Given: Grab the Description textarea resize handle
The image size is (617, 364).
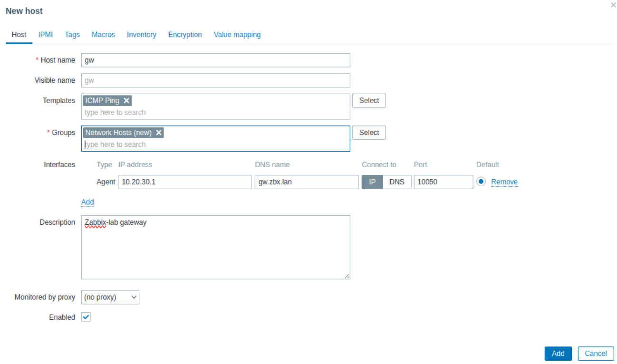Looking at the screenshot, I should coord(347,276).
